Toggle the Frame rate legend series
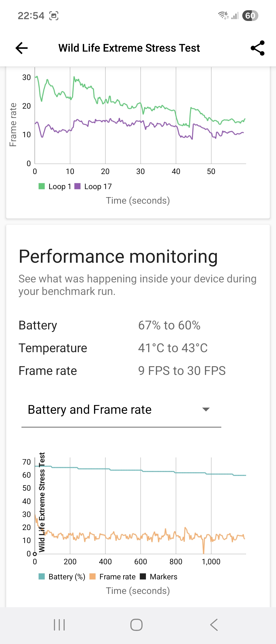 113,577
